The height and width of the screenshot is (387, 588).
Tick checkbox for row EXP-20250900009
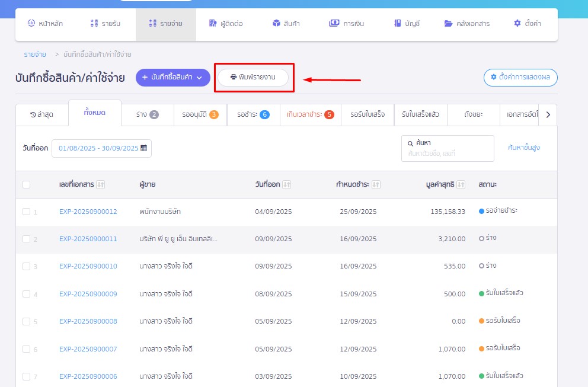pyautogui.click(x=26, y=294)
